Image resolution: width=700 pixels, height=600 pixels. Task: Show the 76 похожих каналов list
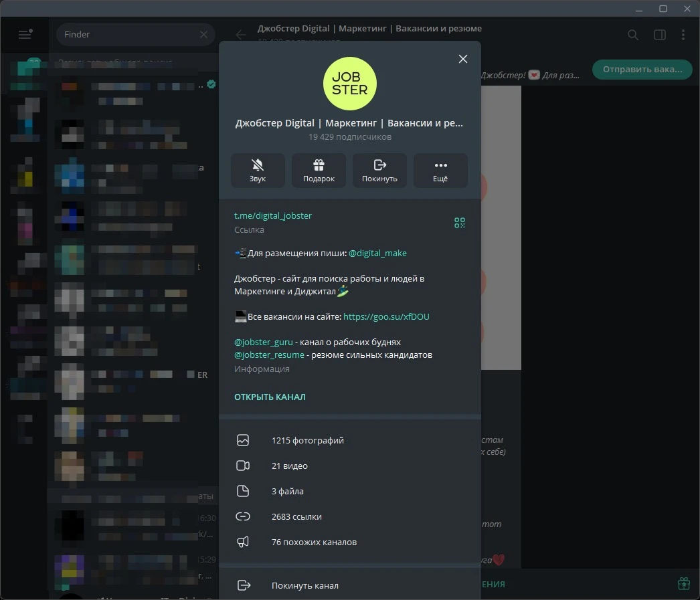click(x=350, y=542)
